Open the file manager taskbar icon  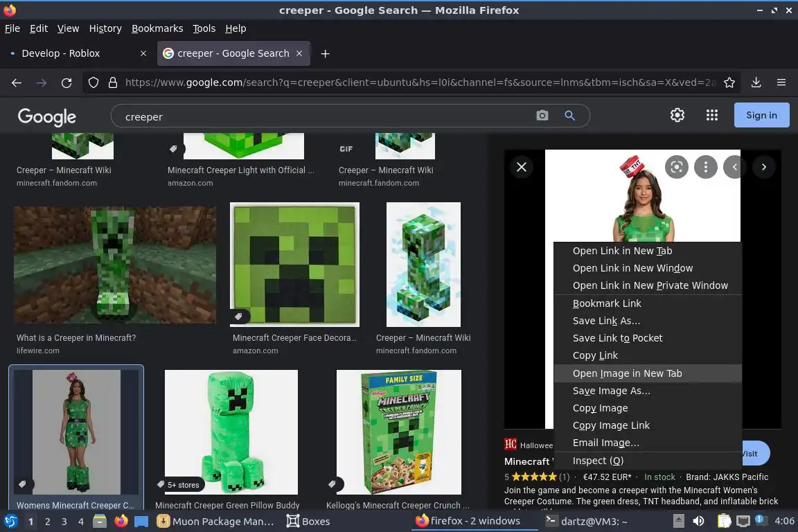(100, 522)
